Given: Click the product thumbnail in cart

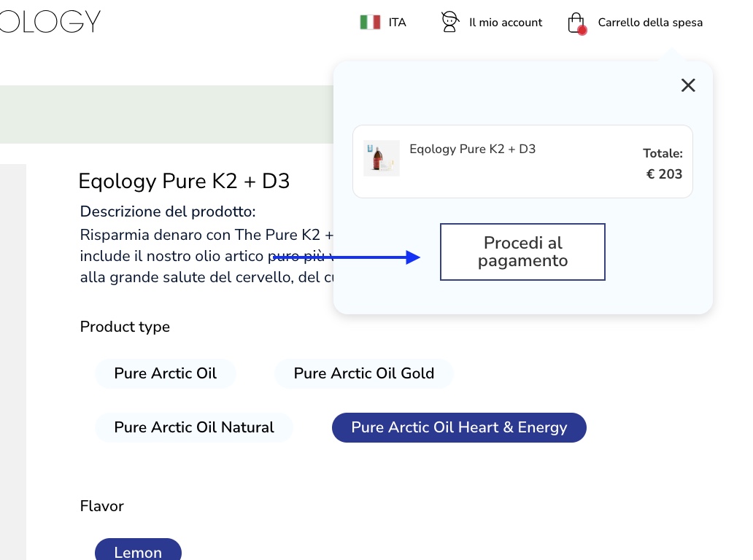Looking at the screenshot, I should 382,158.
